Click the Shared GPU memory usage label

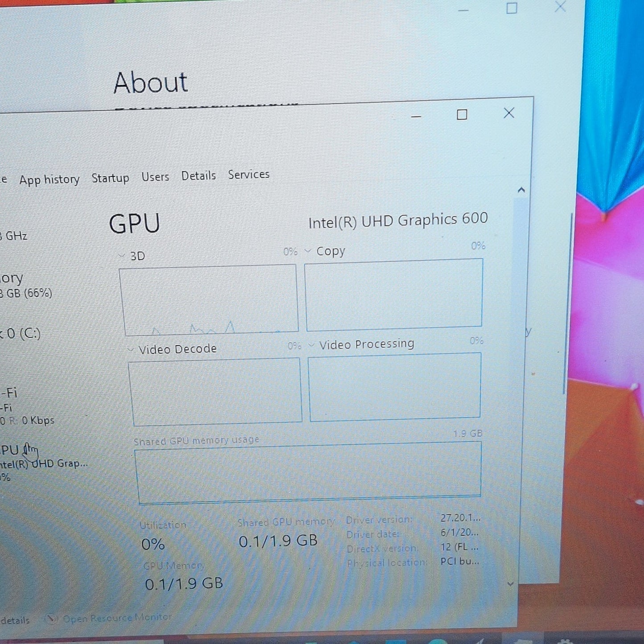click(x=197, y=440)
